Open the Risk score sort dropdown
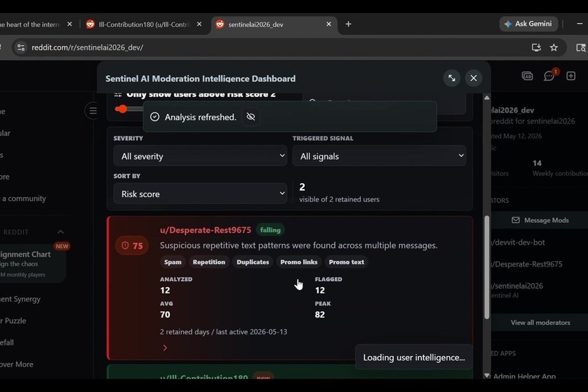 tap(200, 193)
